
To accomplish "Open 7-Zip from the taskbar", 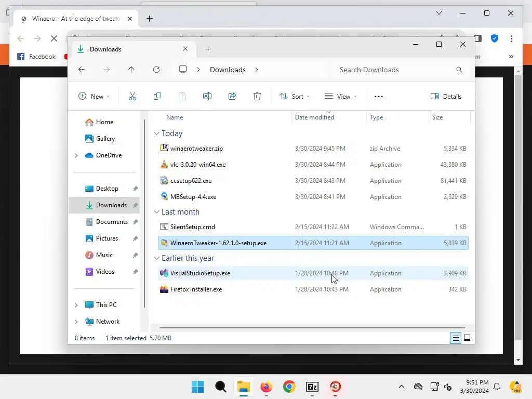I will click(312, 387).
